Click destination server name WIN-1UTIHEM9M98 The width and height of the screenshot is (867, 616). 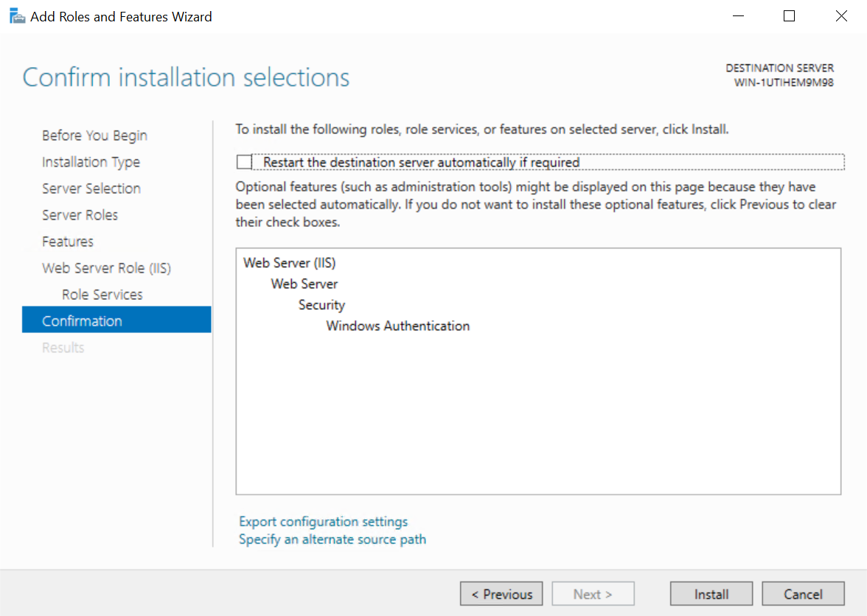tap(784, 83)
